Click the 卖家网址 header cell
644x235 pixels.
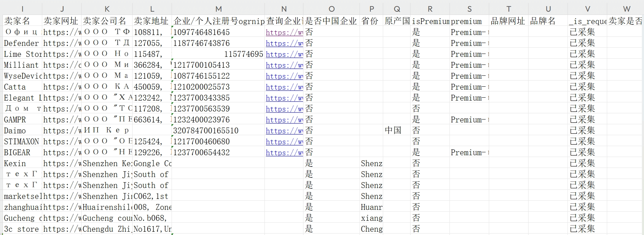point(62,21)
